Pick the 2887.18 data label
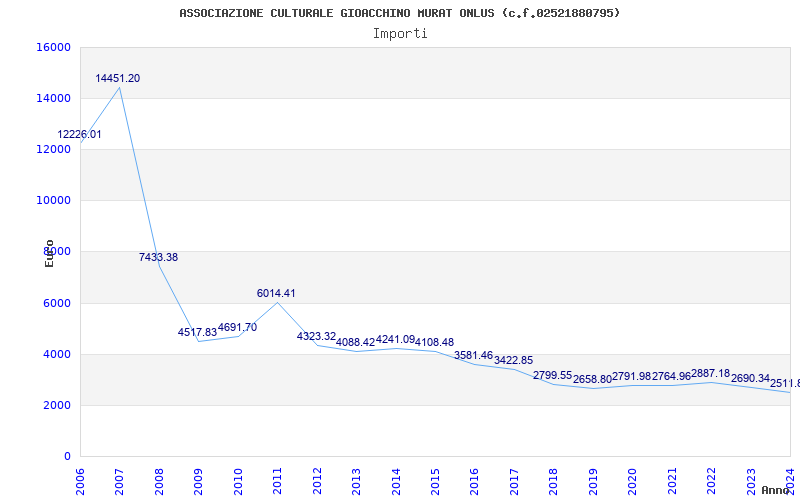Image resolution: width=800 pixels, height=500 pixels. [711, 373]
